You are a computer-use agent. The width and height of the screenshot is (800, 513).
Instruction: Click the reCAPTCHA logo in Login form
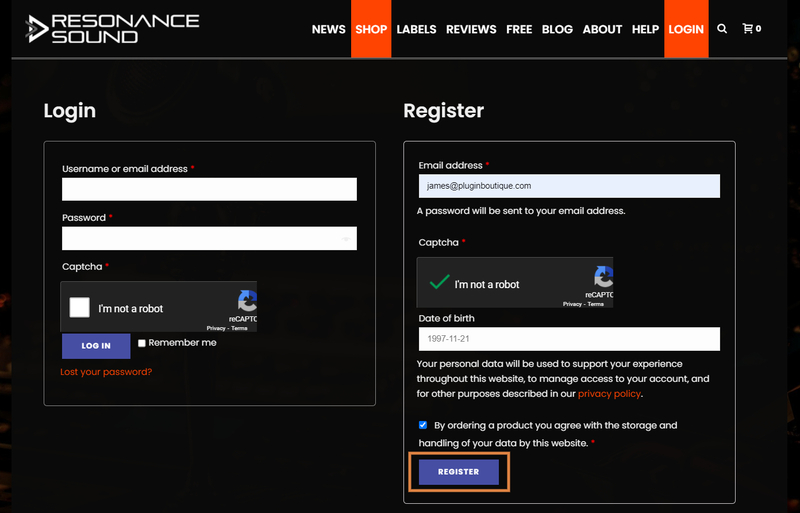click(247, 301)
